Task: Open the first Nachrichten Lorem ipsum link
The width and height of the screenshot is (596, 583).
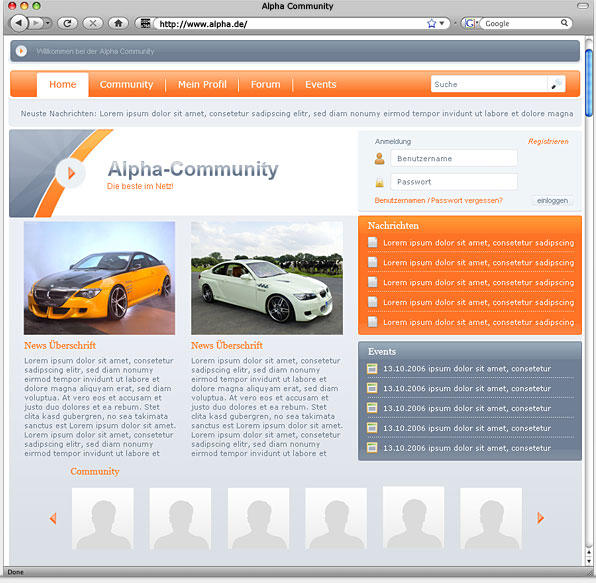Action: [479, 243]
